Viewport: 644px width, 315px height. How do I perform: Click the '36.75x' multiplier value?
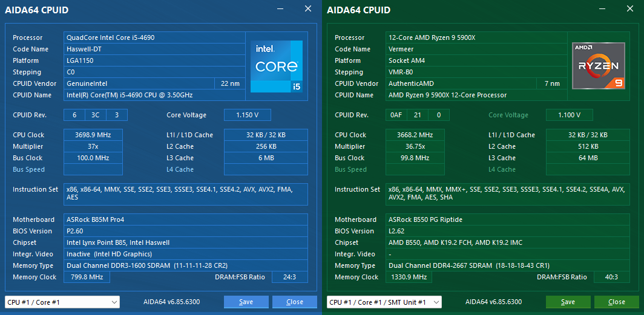415,146
